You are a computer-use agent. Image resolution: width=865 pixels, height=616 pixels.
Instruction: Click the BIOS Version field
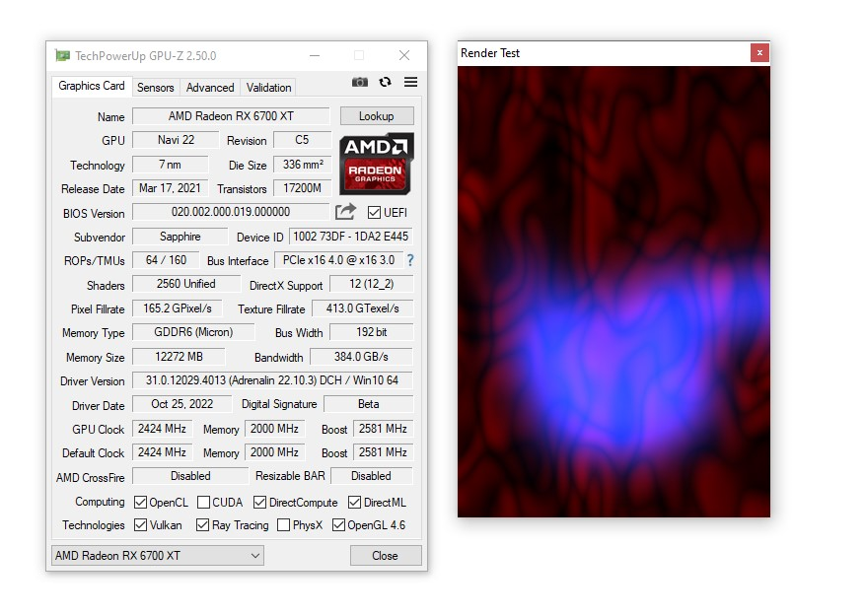tap(231, 212)
